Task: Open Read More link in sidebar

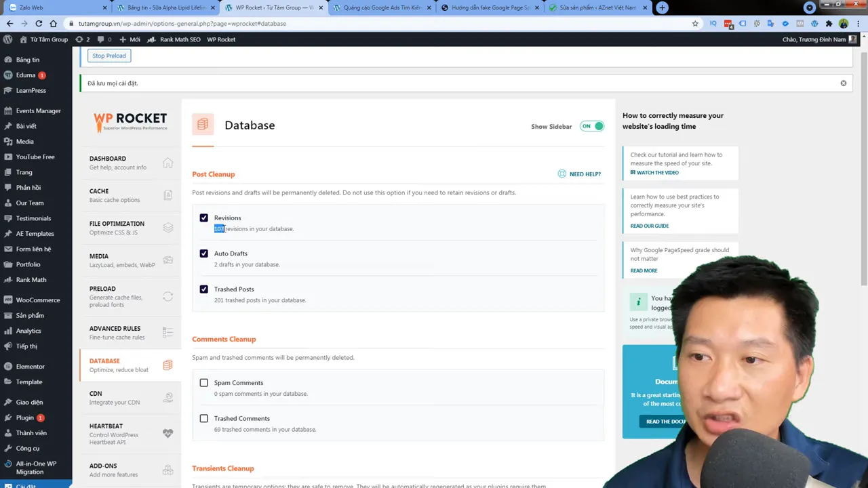Action: click(x=644, y=270)
